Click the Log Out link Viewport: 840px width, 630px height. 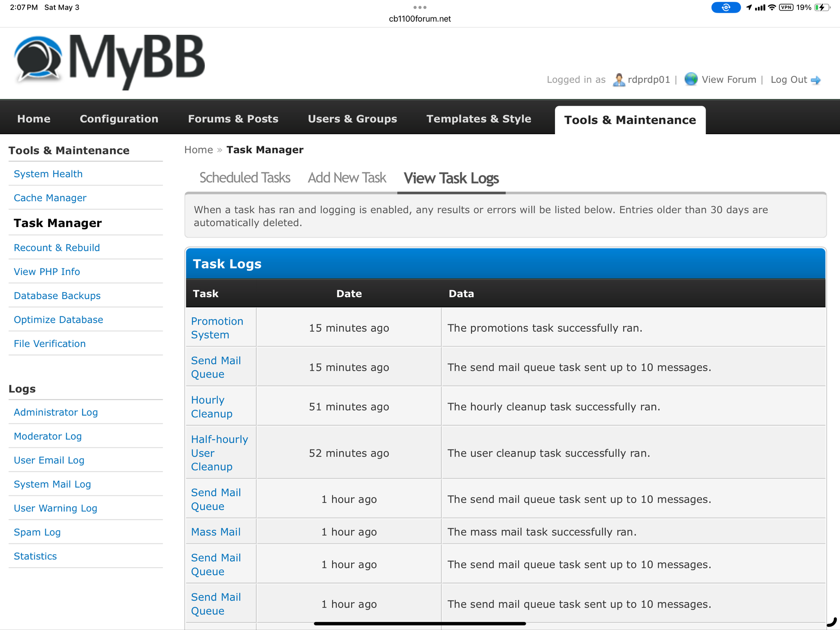789,80
